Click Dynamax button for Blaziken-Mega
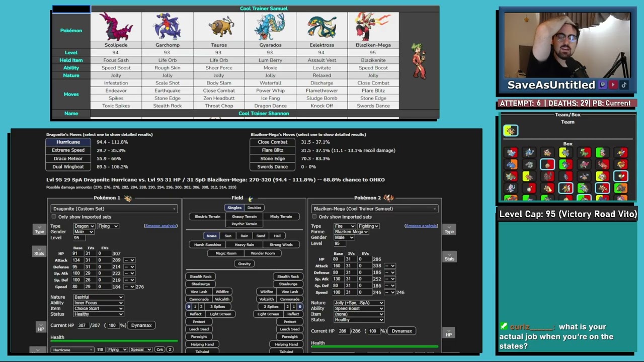The image size is (644, 362). coord(402,331)
